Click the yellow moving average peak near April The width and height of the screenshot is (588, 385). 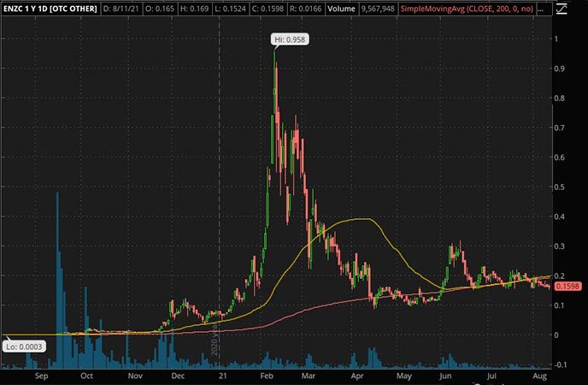click(361, 219)
